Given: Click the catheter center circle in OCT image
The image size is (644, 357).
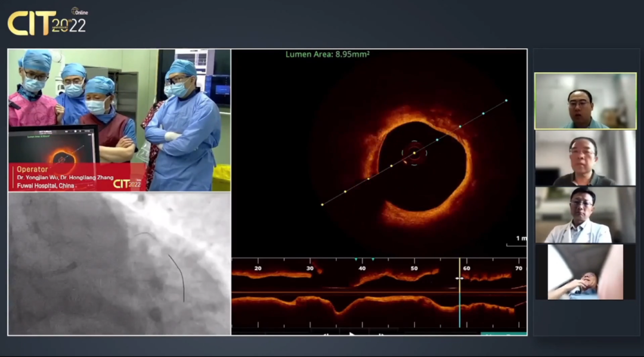Looking at the screenshot, I should 414,153.
